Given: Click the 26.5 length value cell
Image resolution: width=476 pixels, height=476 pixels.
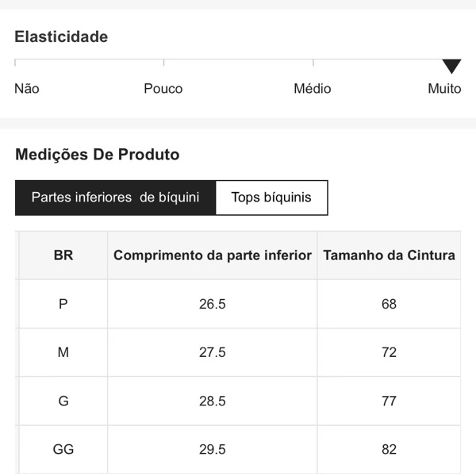Looking at the screenshot, I should (x=213, y=304).
